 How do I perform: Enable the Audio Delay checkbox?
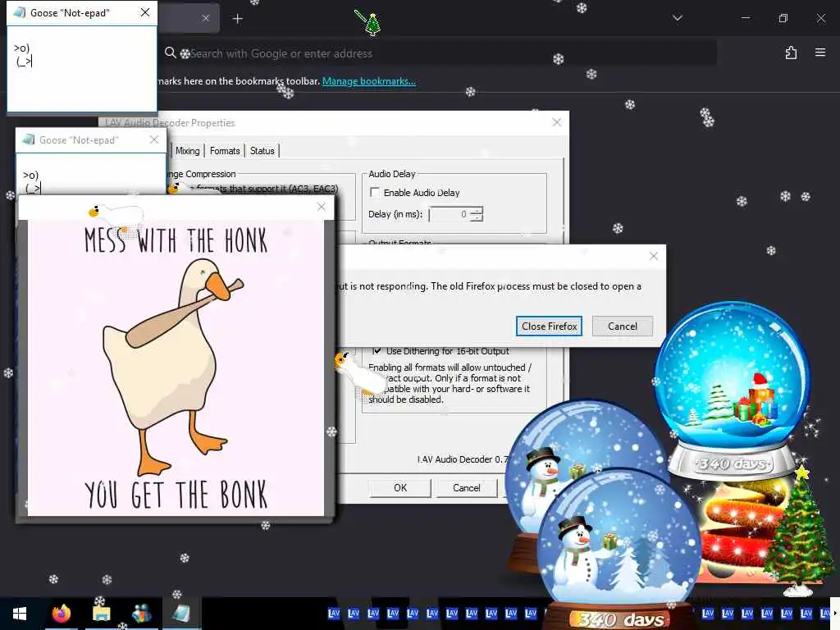(375, 192)
